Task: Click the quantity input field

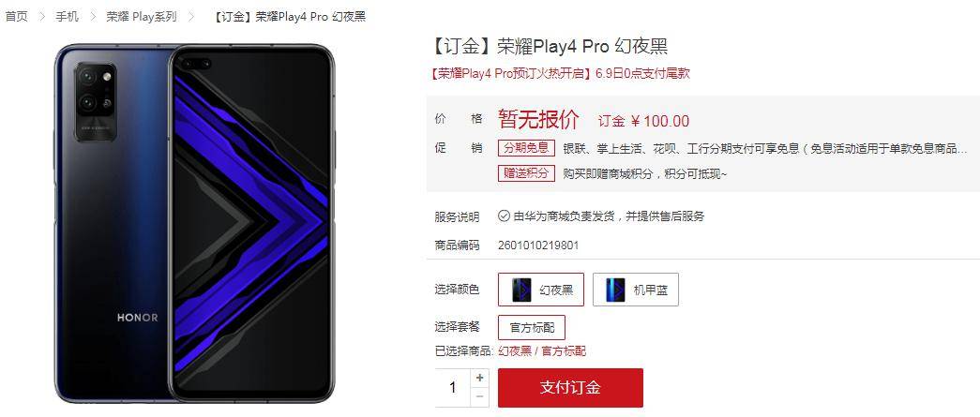Action: coord(453,388)
